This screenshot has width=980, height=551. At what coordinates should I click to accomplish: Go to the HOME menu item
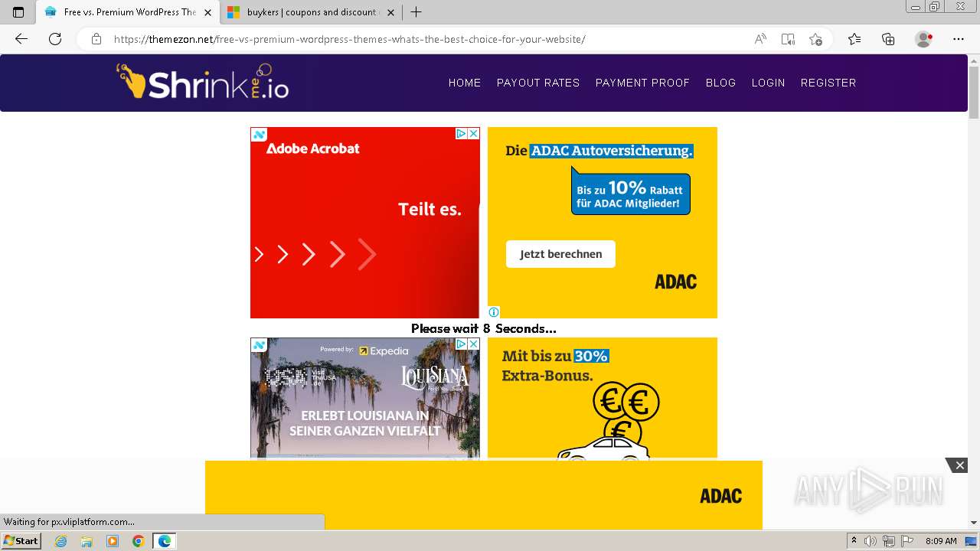(465, 83)
